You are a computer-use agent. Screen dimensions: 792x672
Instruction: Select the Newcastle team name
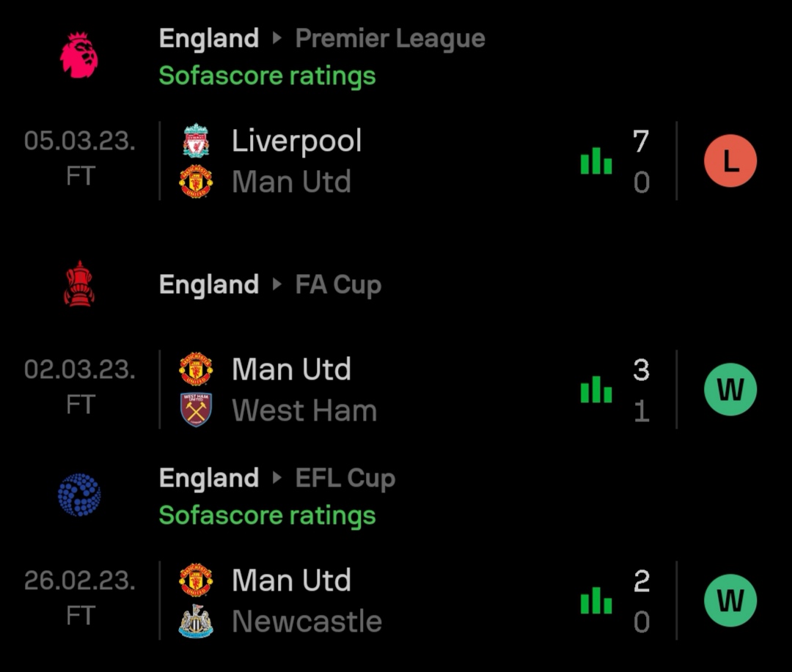click(x=307, y=621)
